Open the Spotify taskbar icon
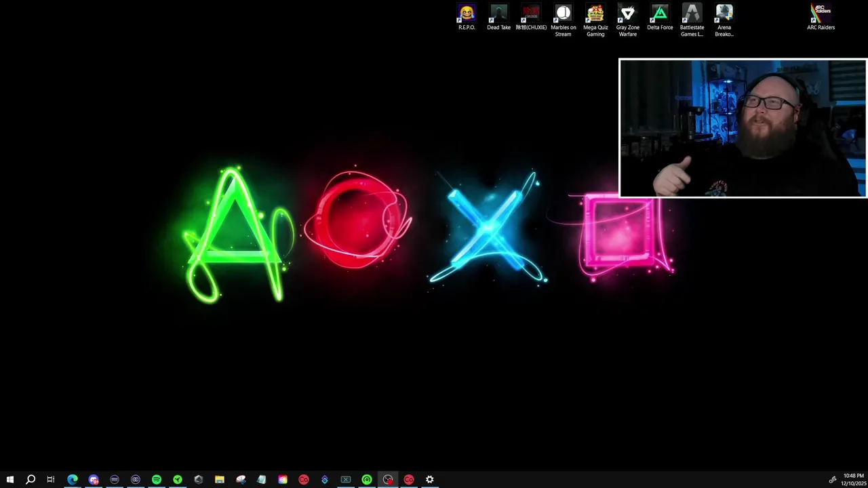This screenshot has height=488, width=868. (157, 479)
